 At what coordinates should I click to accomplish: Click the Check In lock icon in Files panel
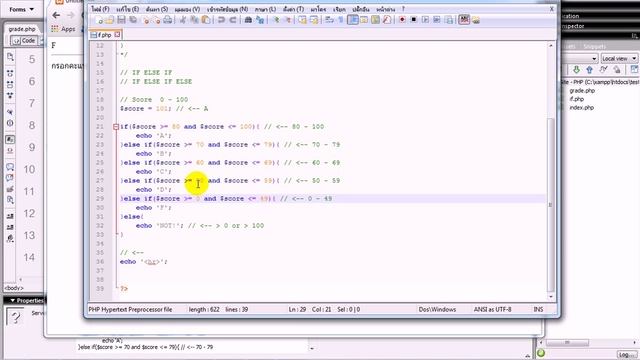point(617,70)
